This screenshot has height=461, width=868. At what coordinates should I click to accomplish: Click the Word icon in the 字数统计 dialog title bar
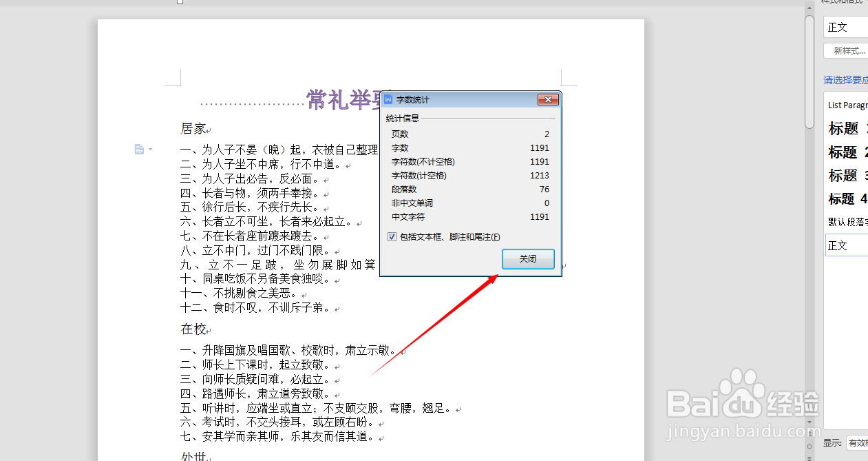pos(388,99)
